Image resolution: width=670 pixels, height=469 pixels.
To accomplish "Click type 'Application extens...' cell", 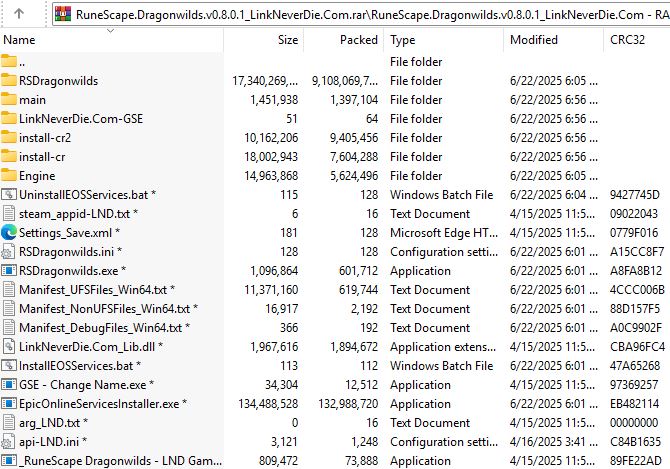I will (x=443, y=347).
